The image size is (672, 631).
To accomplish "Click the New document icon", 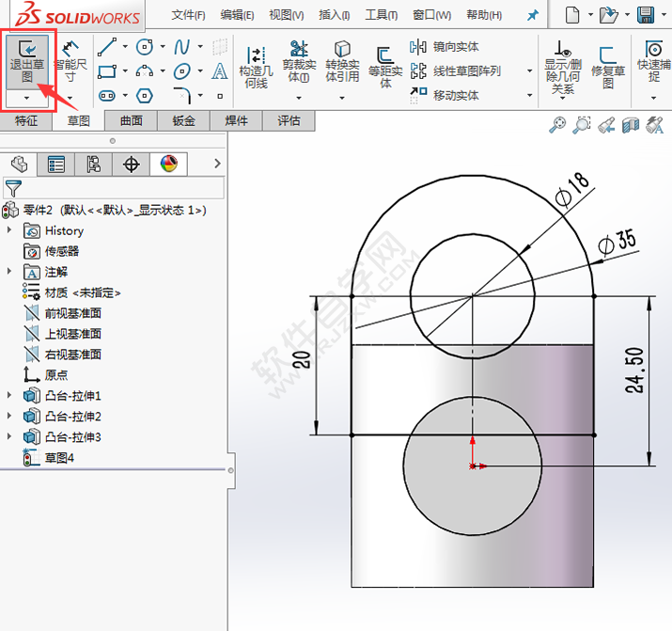I will pos(572,15).
